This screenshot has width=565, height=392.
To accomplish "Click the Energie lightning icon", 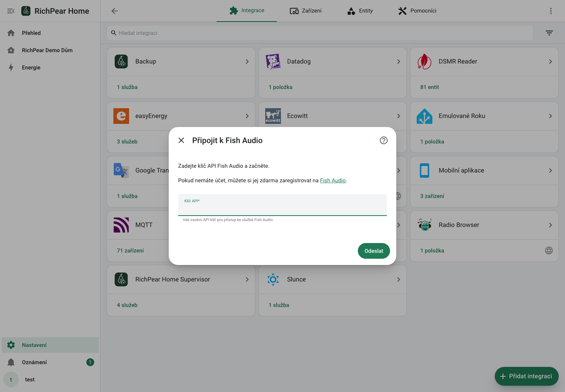I will click(x=11, y=67).
